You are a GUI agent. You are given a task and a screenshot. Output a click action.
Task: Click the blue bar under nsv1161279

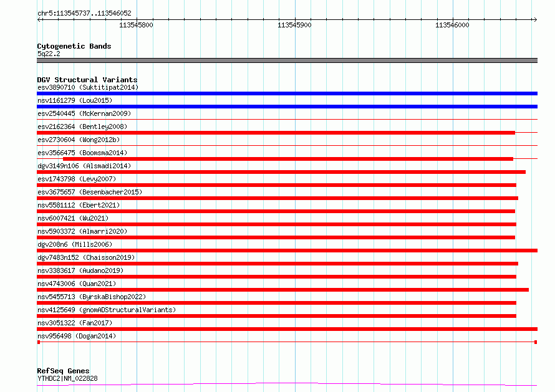287,107
